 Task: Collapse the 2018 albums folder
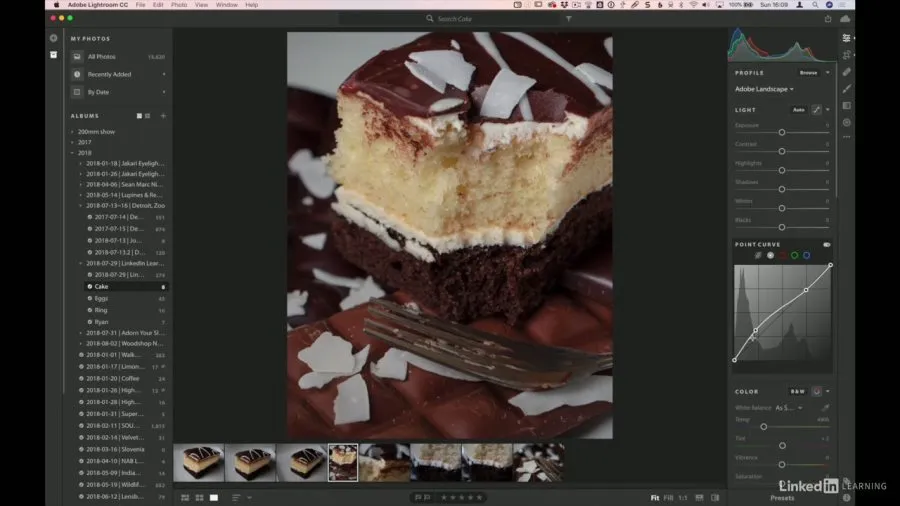click(72, 153)
